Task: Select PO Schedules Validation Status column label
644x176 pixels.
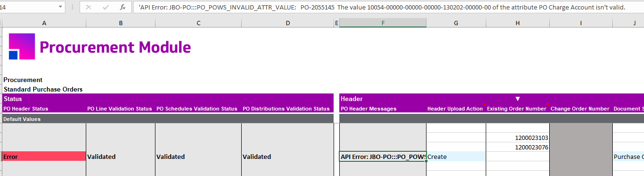Action: tap(197, 109)
